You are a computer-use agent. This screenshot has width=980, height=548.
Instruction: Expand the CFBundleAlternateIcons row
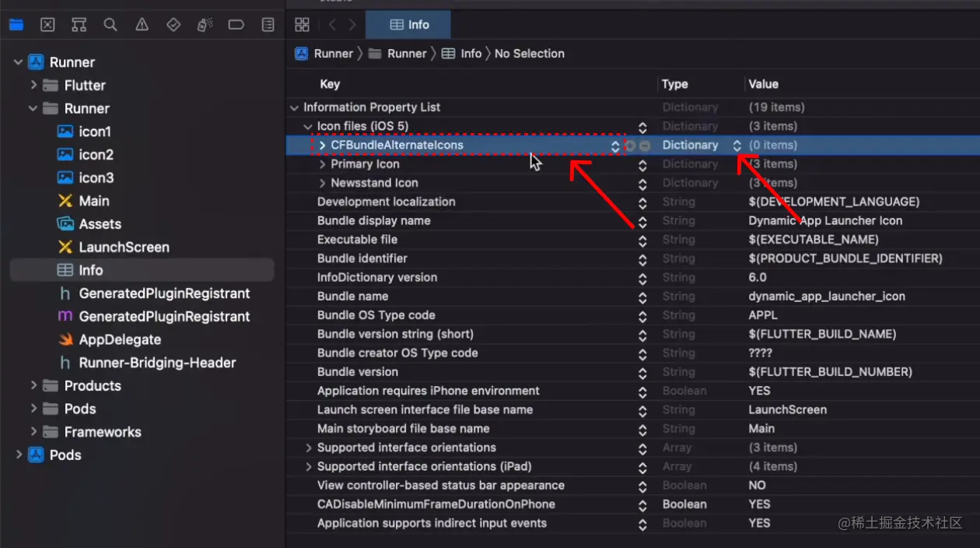click(x=322, y=145)
